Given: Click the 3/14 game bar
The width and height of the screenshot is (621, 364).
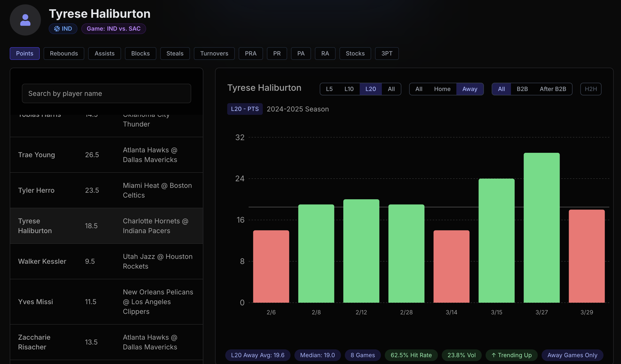Looking at the screenshot, I should (452, 266).
